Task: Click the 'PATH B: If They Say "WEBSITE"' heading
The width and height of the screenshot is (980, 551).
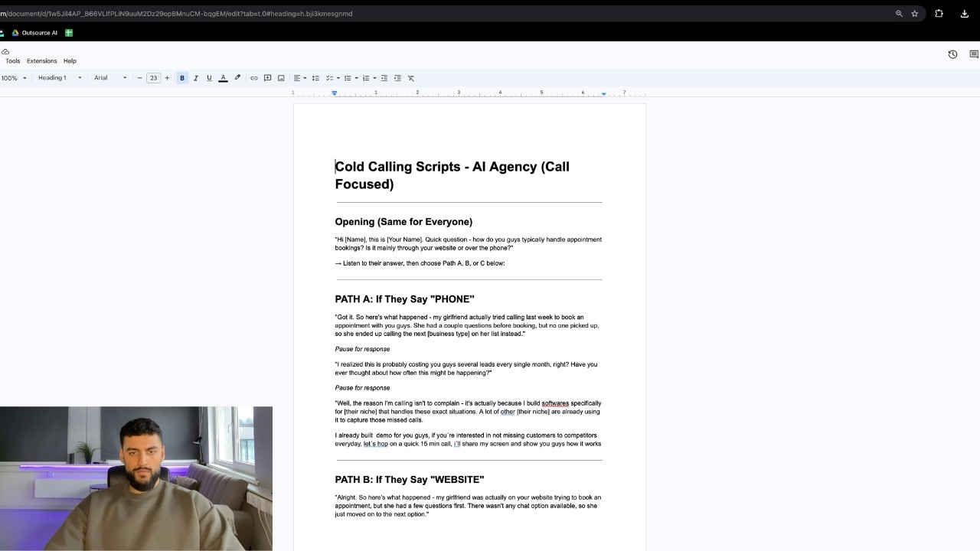Action: (409, 480)
